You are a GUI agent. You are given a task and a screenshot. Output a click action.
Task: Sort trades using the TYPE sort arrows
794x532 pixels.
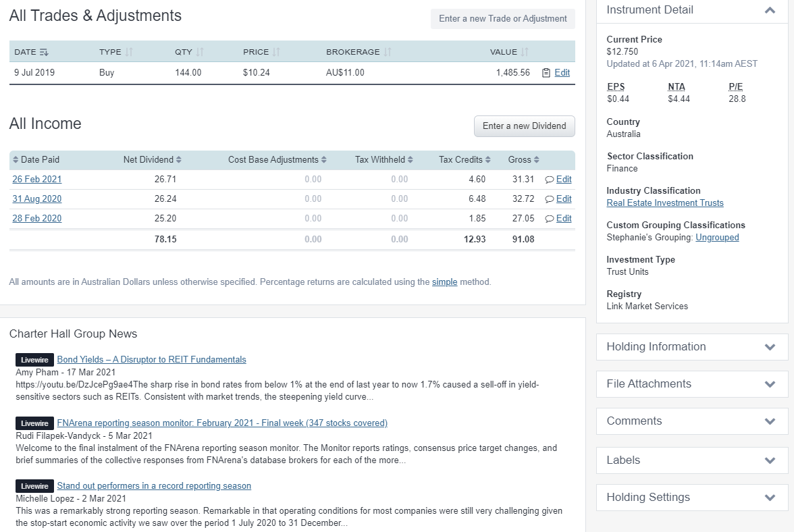click(128, 51)
